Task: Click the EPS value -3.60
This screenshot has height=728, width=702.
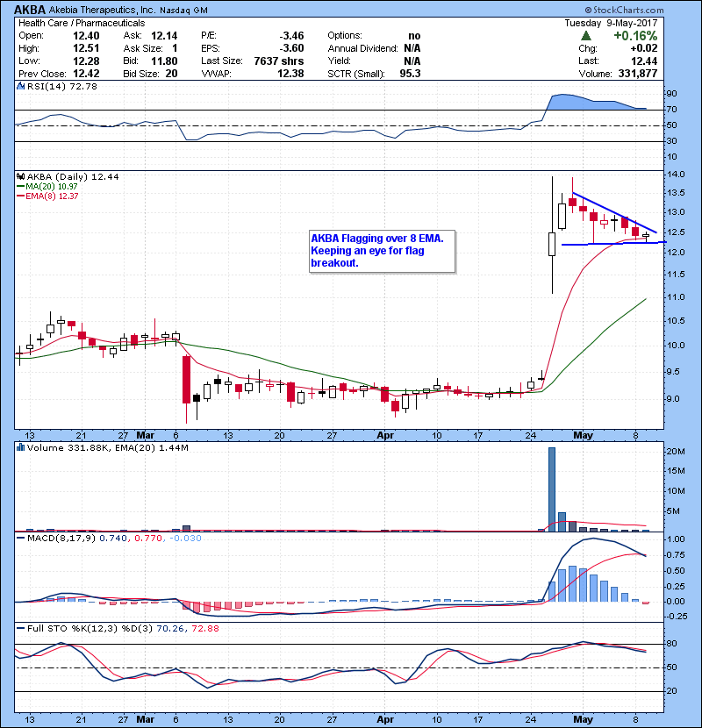Action: [291, 48]
